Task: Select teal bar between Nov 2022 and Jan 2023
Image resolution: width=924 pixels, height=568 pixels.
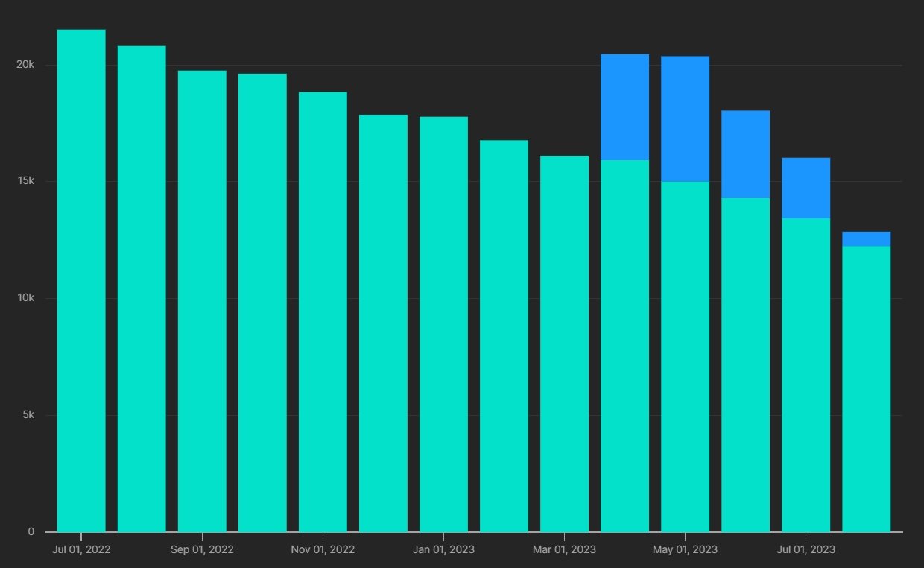Action: coord(383,323)
